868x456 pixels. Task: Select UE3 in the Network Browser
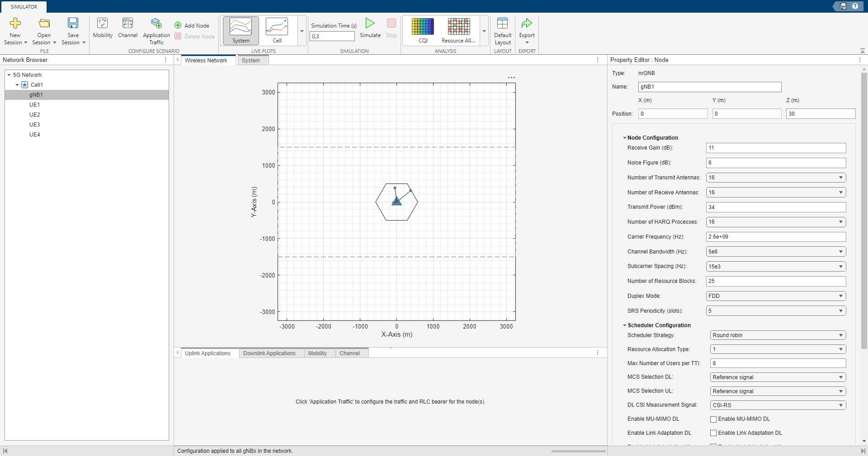point(34,124)
